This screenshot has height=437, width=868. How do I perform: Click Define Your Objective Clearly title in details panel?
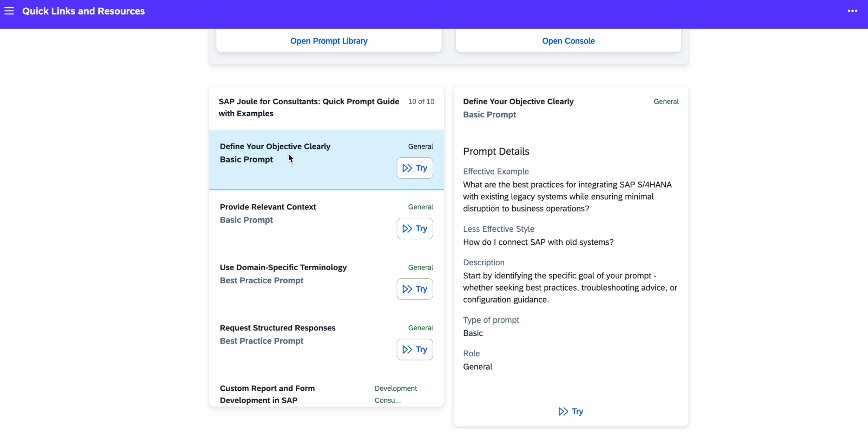518,101
